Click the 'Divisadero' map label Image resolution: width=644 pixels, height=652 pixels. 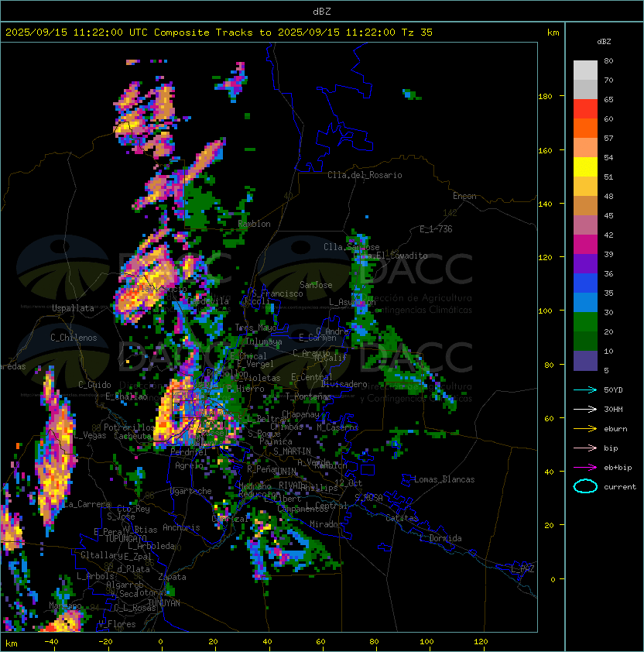344,384
